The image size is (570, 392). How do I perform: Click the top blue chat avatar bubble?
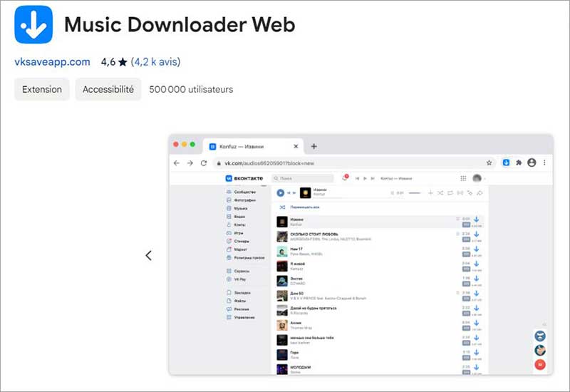click(x=540, y=336)
